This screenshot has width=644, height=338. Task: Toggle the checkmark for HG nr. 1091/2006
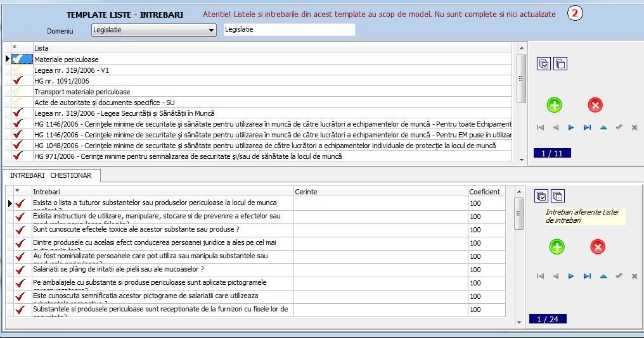tap(18, 81)
